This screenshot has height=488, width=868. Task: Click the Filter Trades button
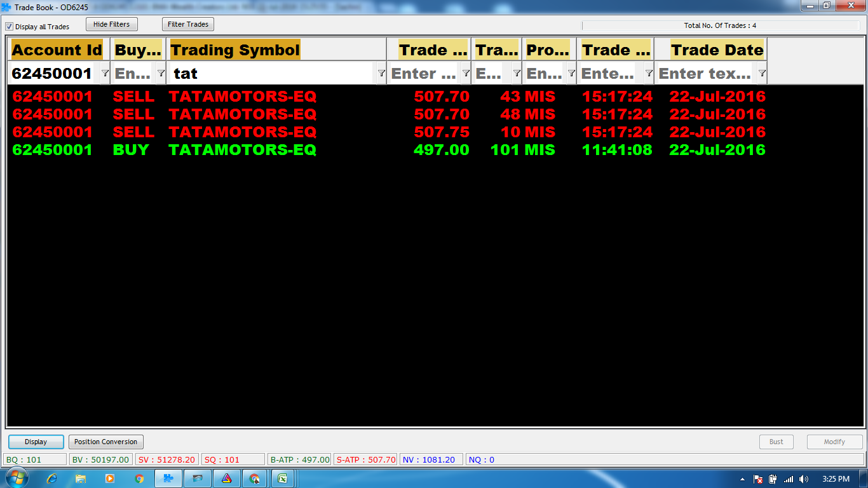click(188, 24)
